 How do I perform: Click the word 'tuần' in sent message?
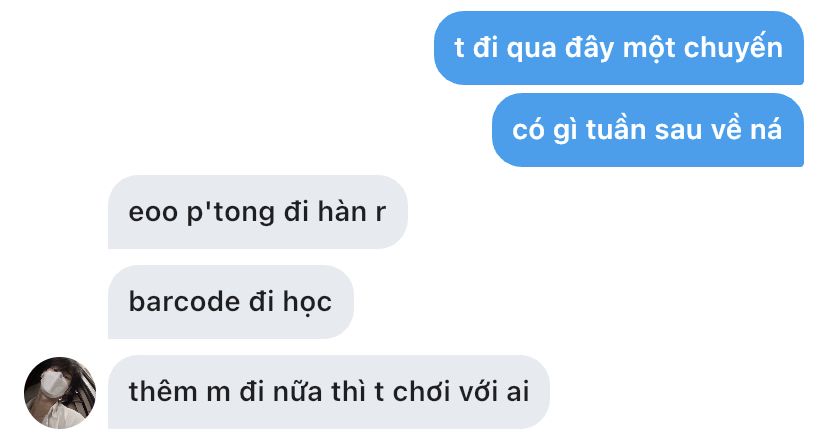pyautogui.click(x=616, y=129)
